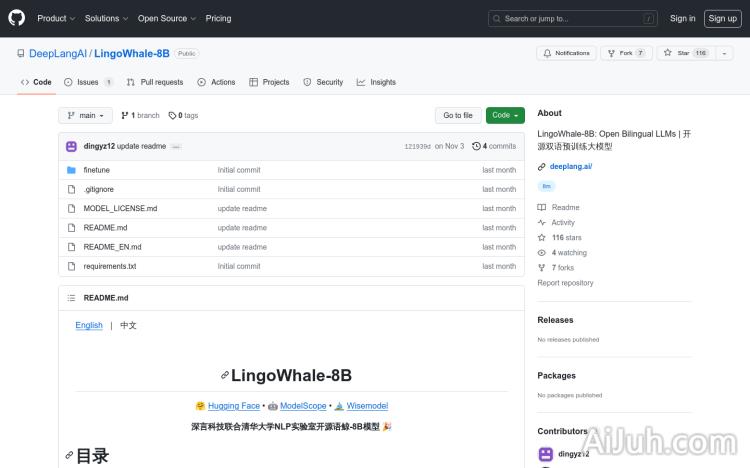Click the Notifications bell button
The width and height of the screenshot is (750, 468).
(x=566, y=53)
